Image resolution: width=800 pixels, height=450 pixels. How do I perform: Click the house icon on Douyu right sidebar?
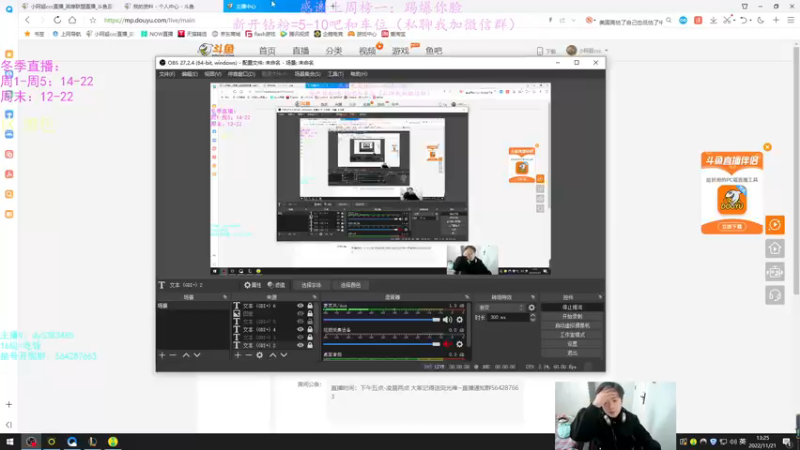pos(774,248)
